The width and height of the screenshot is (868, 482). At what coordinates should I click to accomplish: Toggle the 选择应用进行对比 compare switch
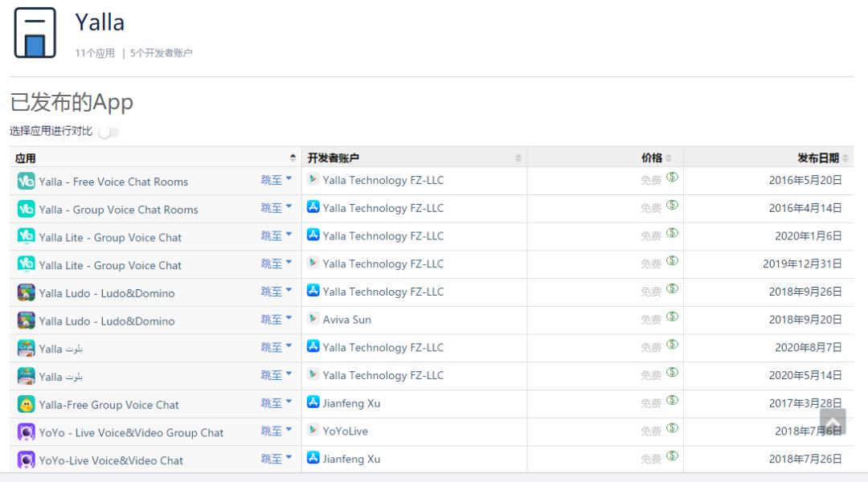(108, 133)
